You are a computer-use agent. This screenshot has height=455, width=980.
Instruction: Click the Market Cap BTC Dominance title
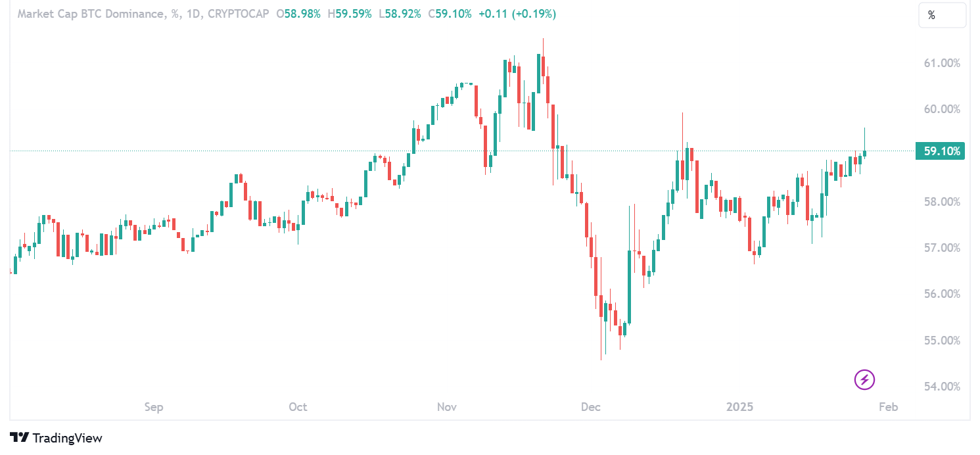click(91, 14)
